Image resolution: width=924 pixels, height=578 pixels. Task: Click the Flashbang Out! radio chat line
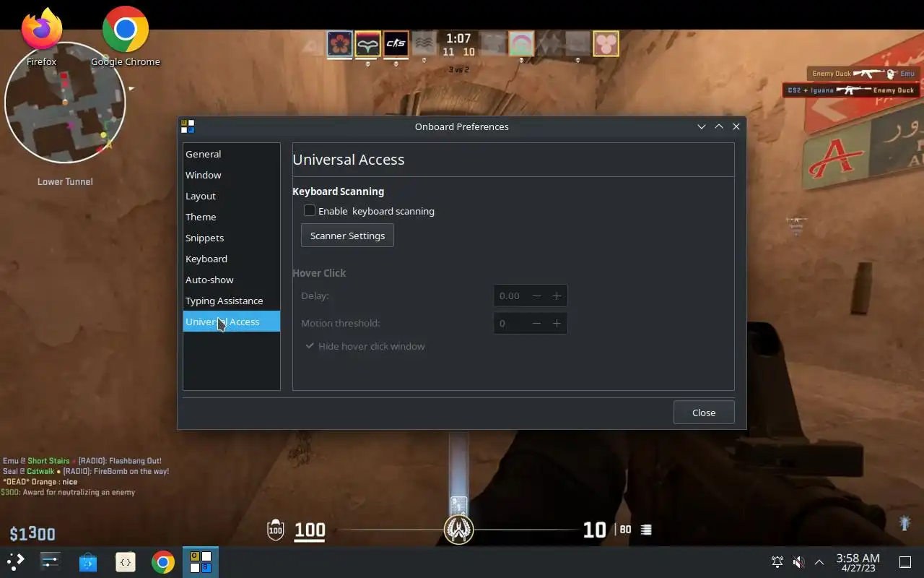tap(82, 461)
